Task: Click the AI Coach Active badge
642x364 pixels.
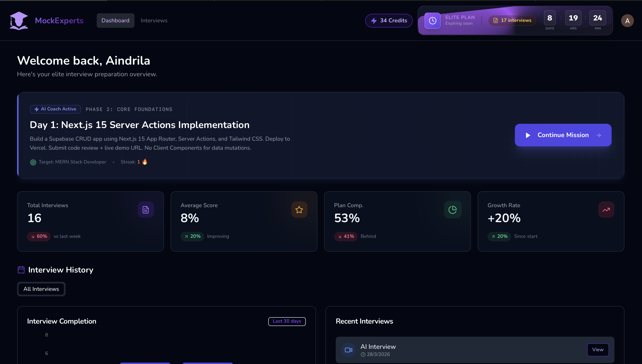Action: (55, 109)
